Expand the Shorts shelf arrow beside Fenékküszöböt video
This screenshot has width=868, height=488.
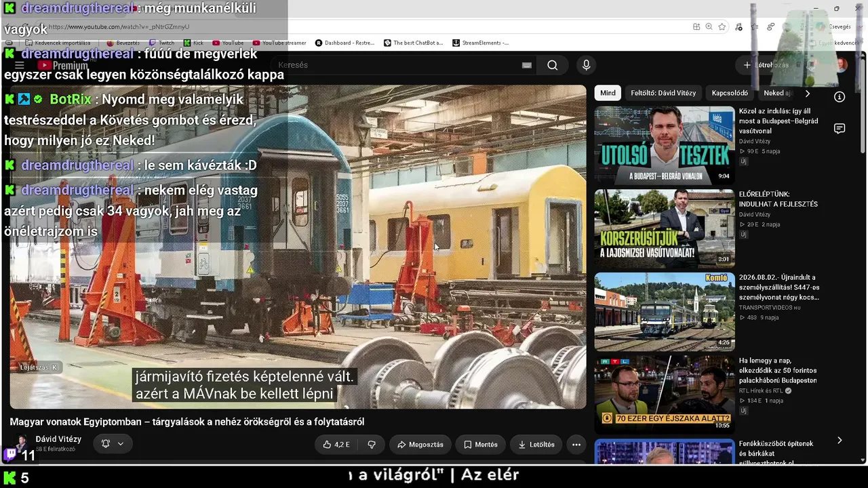pos(840,441)
